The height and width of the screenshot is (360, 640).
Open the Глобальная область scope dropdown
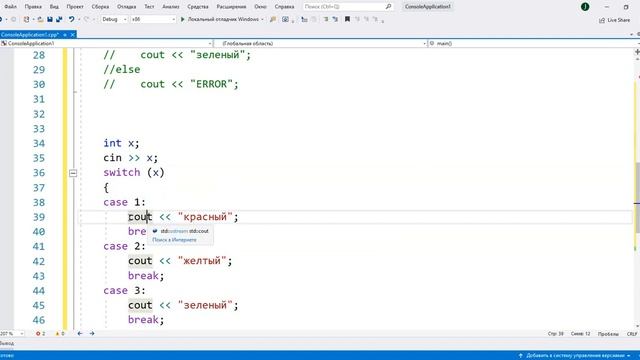(320, 43)
